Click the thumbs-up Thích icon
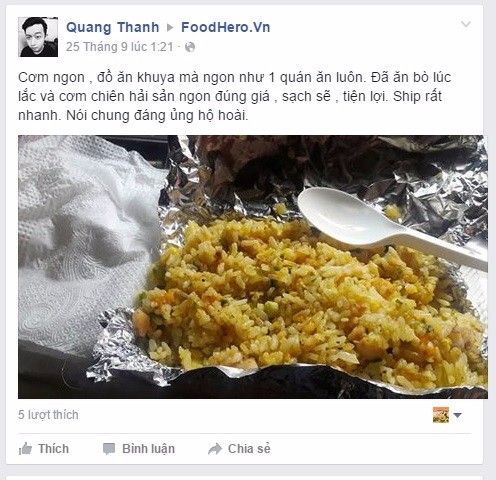 click(25, 449)
